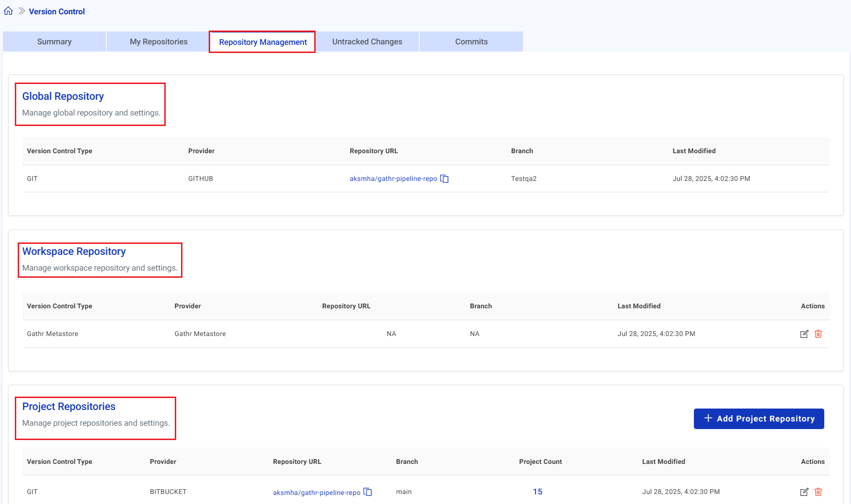851x504 pixels.
Task: Delete the Gathr Metastore workspace repository
Action: click(x=819, y=334)
